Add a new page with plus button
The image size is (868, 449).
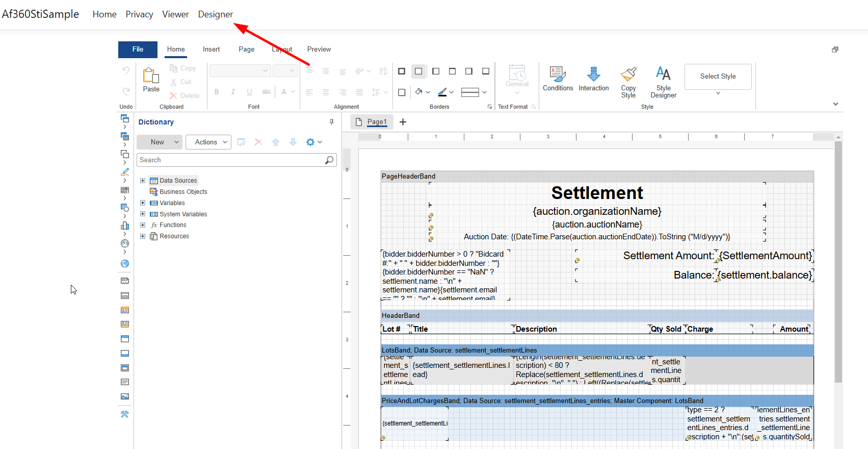(x=403, y=122)
